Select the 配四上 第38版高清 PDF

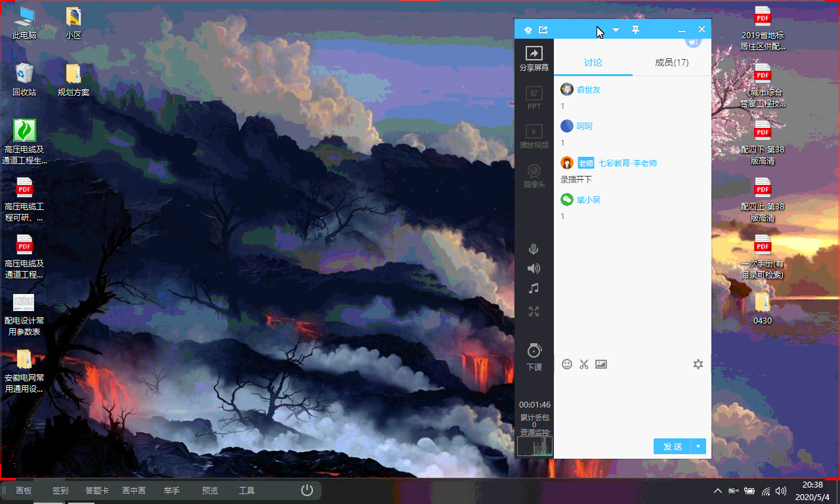763,200
